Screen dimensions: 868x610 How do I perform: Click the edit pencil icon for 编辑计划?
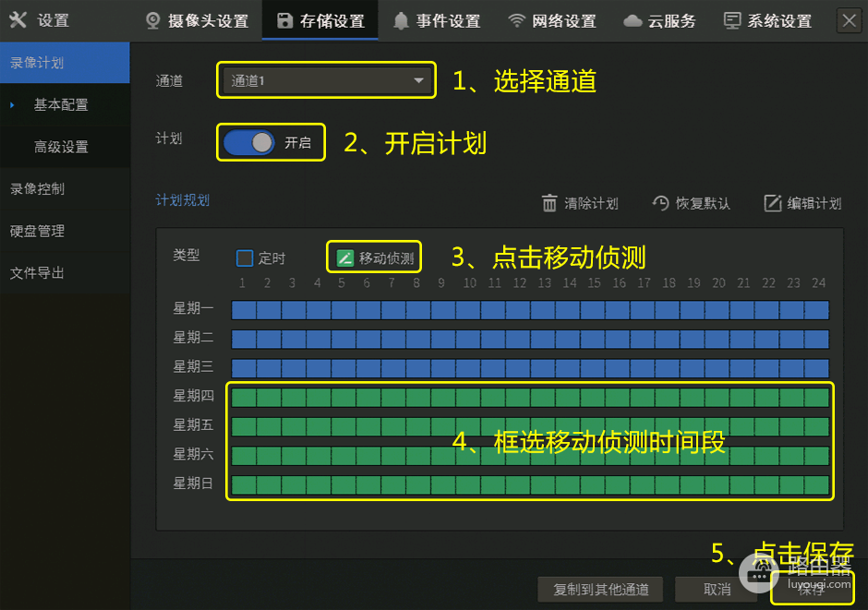click(772, 203)
